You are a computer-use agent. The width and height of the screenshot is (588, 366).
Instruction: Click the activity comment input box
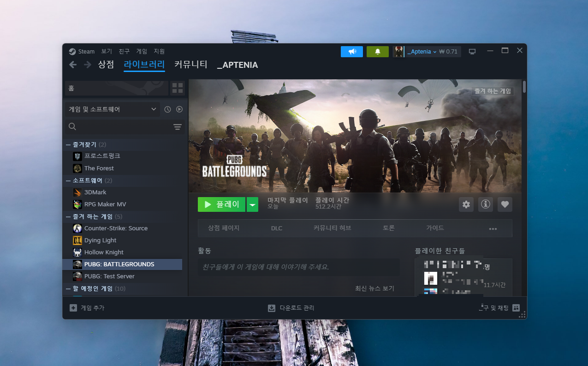tap(298, 267)
